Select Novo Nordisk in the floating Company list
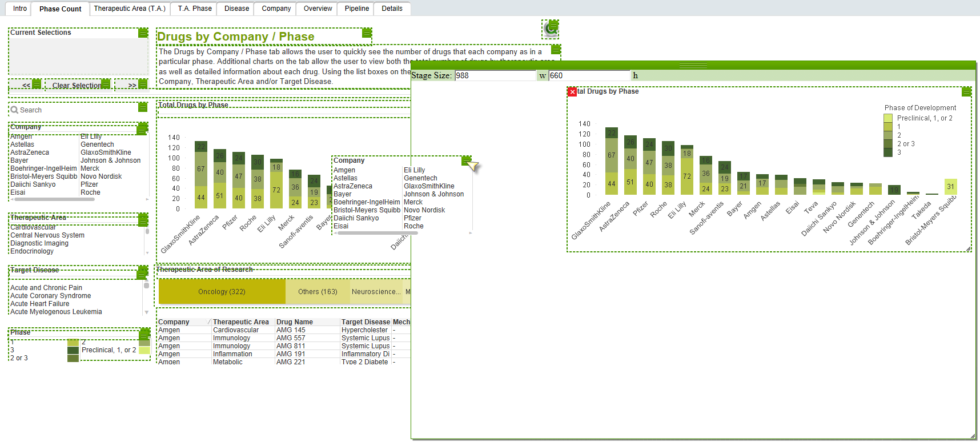The width and height of the screenshot is (980, 442). (424, 210)
